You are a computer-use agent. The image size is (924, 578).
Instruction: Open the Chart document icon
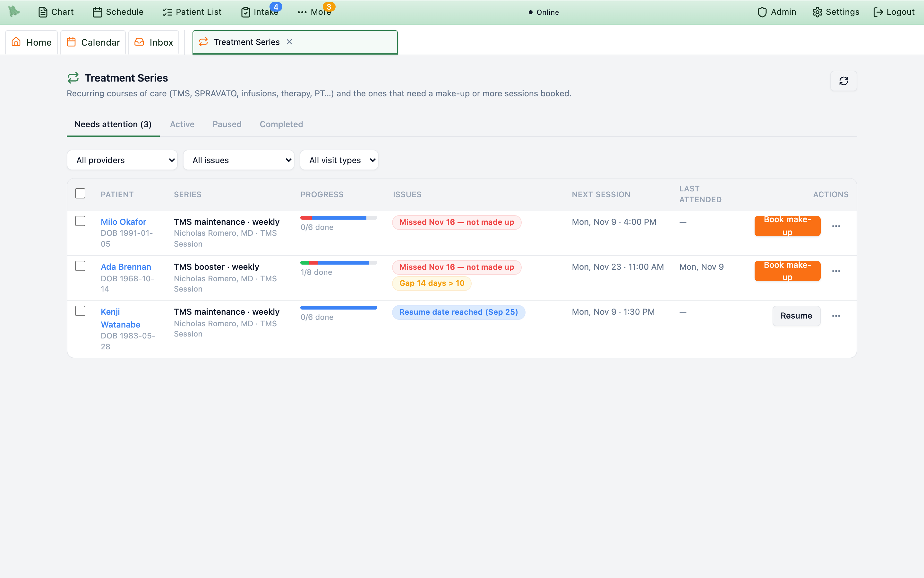click(43, 12)
